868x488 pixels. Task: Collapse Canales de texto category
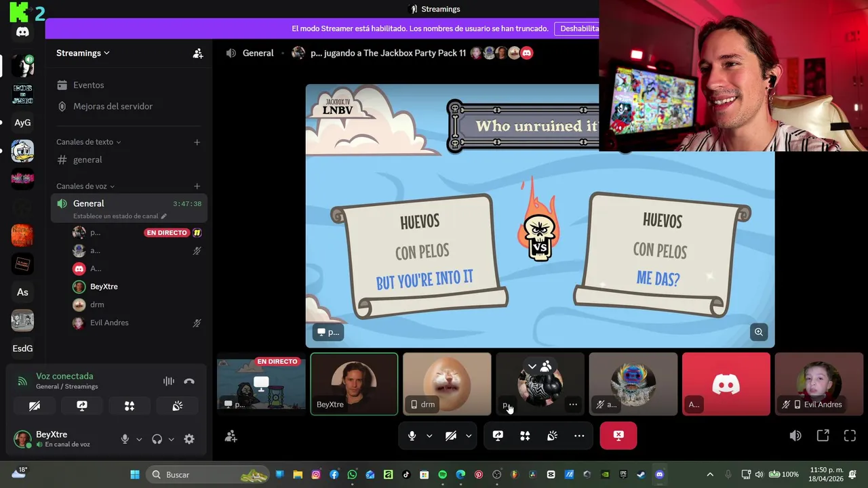click(x=89, y=142)
